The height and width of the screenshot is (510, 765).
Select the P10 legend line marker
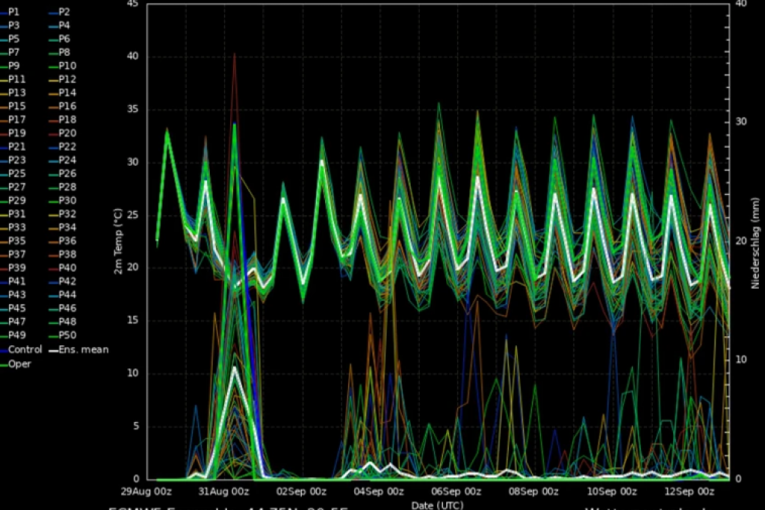point(52,65)
